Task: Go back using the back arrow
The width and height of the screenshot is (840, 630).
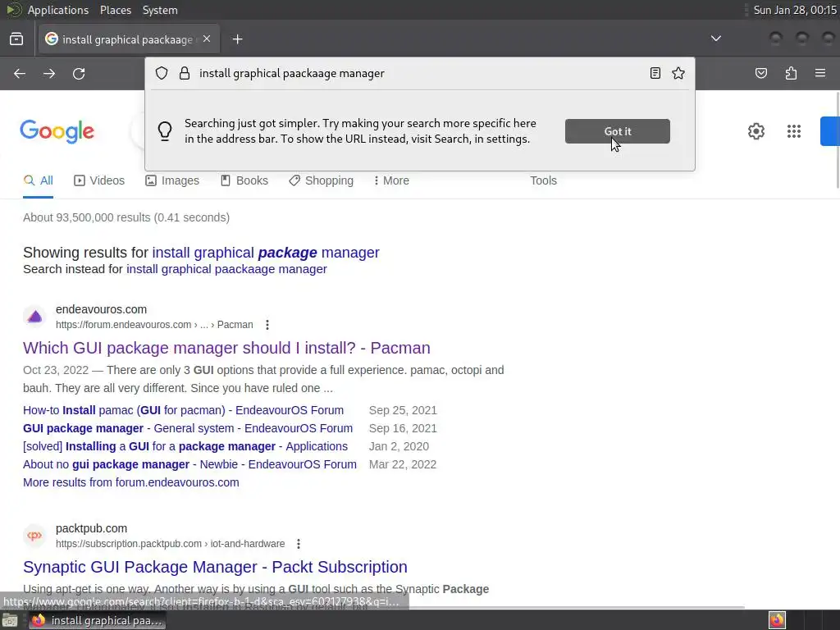Action: pyautogui.click(x=20, y=73)
